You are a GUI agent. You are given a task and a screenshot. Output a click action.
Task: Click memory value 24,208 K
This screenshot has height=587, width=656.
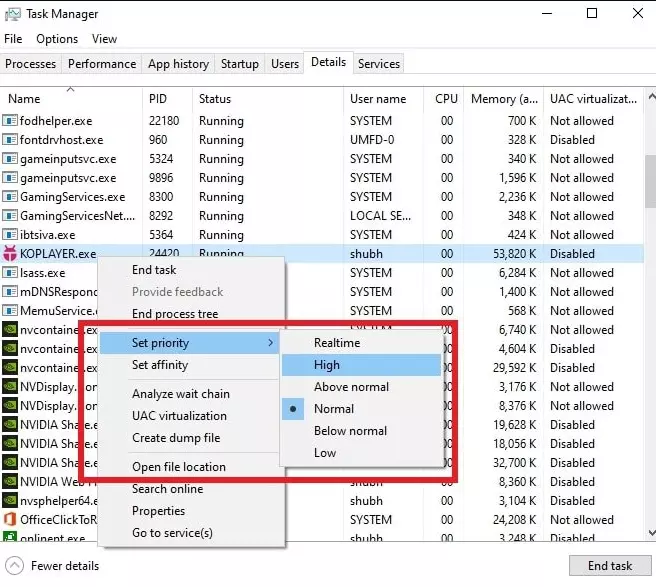pyautogui.click(x=515, y=519)
